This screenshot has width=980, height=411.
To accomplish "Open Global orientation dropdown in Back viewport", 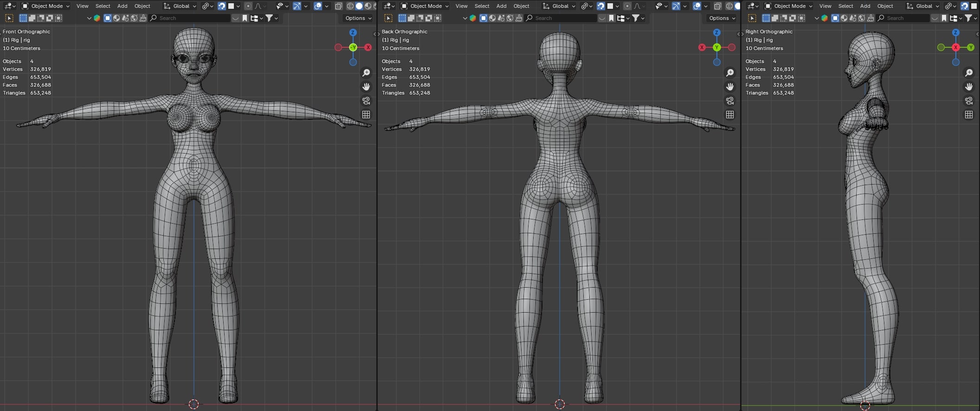I will click(x=559, y=6).
